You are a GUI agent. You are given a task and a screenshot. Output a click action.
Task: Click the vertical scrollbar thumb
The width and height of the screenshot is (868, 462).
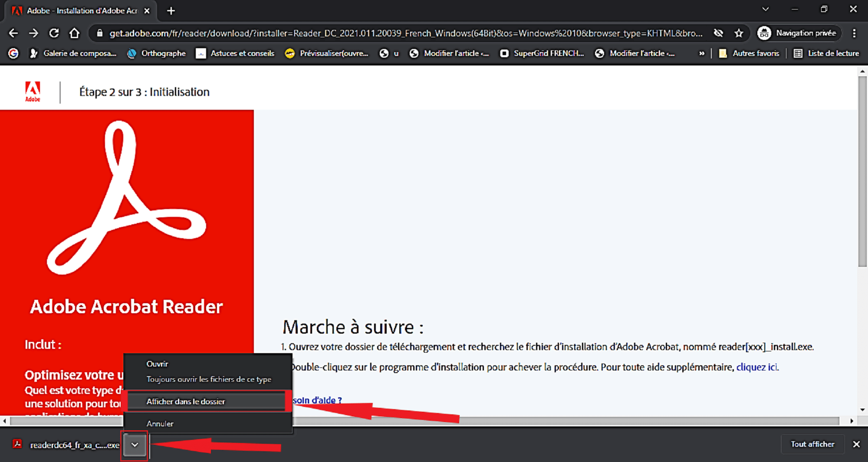click(x=862, y=171)
